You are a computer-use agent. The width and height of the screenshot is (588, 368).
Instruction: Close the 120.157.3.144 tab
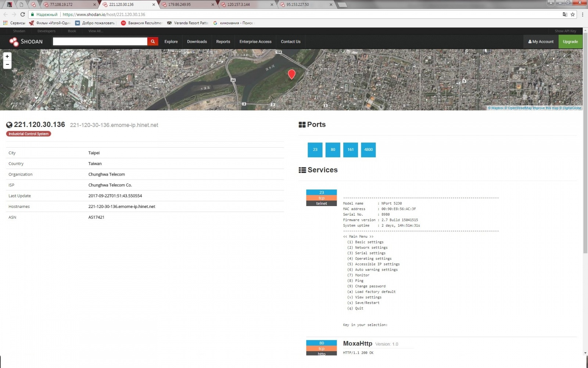pyautogui.click(x=272, y=5)
